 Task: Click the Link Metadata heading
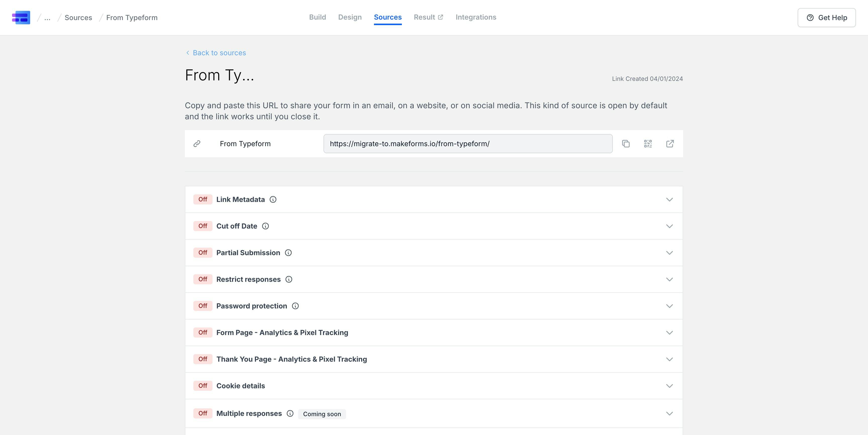[241, 199]
